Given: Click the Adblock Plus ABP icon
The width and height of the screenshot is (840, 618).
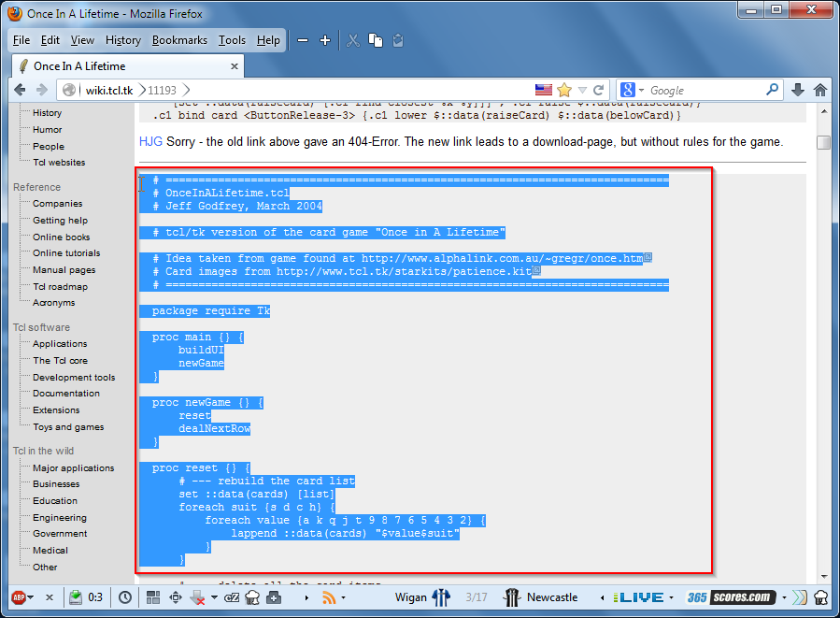Looking at the screenshot, I should pos(19,597).
